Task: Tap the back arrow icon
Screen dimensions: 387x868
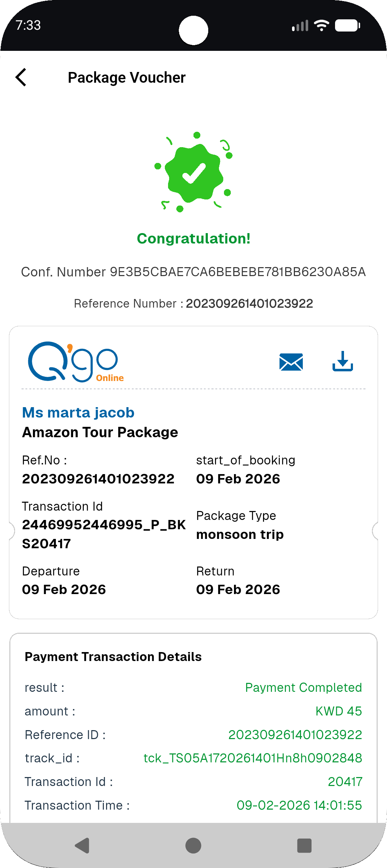Action: tap(21, 77)
